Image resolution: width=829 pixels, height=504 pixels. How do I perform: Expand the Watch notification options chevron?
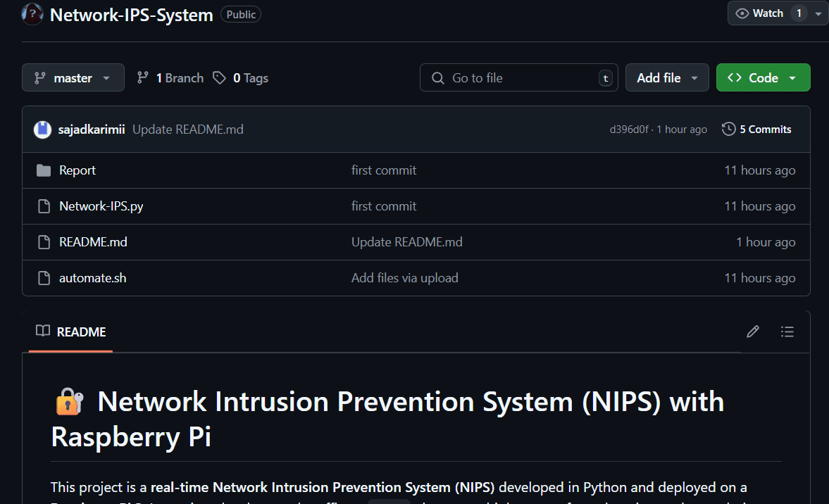point(818,13)
